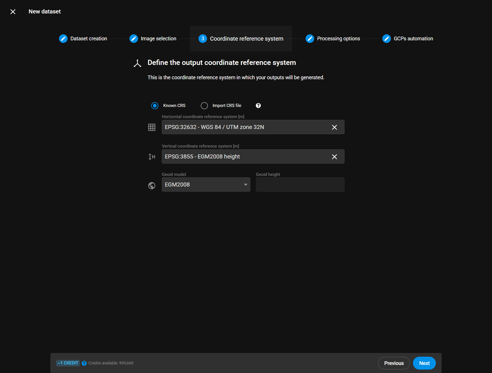The image size is (492, 373).
Task: Clear the vertical CRS EPSG:3855 value
Action: [334, 157]
